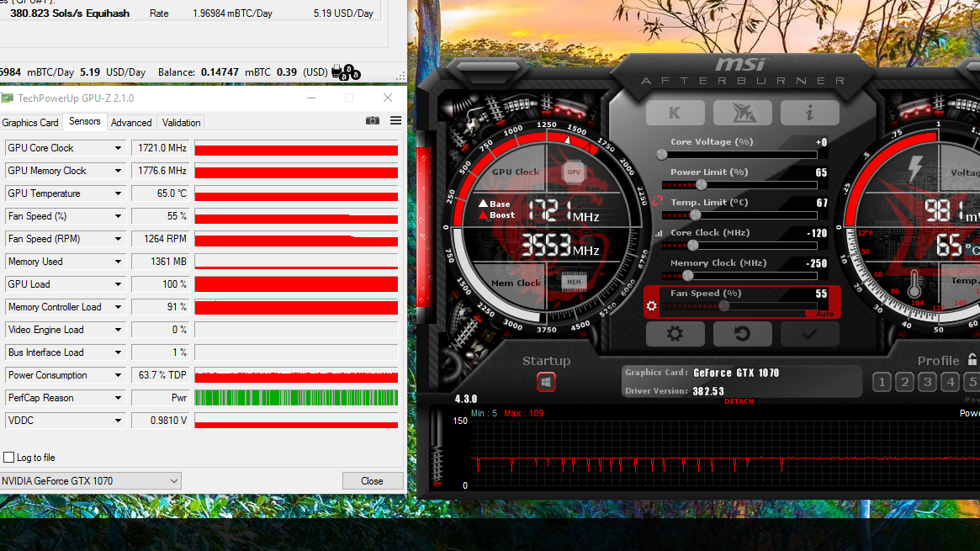The image size is (980, 551).
Task: Open the PerfCap Reason sensor dropdown
Action: pyautogui.click(x=118, y=398)
